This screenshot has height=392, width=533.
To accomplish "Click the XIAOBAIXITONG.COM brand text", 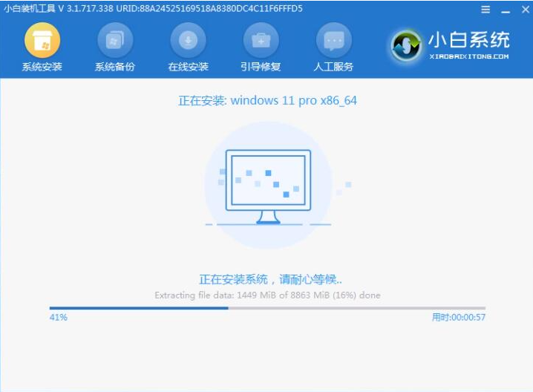I will [x=469, y=56].
